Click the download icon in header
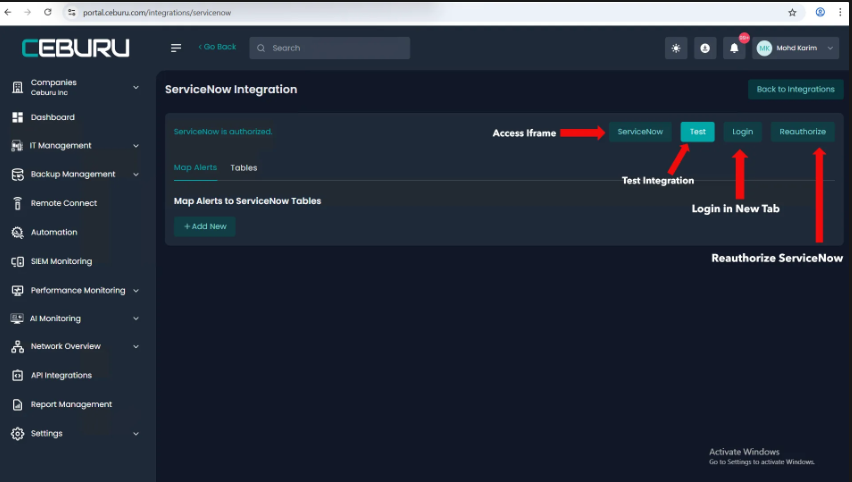 click(705, 48)
